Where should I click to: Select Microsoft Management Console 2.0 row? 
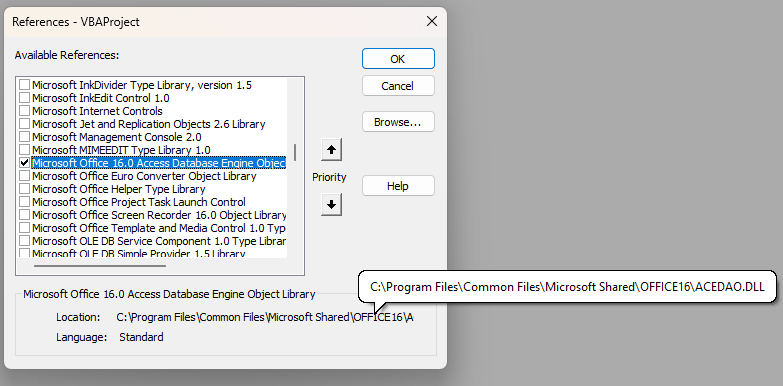[117, 137]
